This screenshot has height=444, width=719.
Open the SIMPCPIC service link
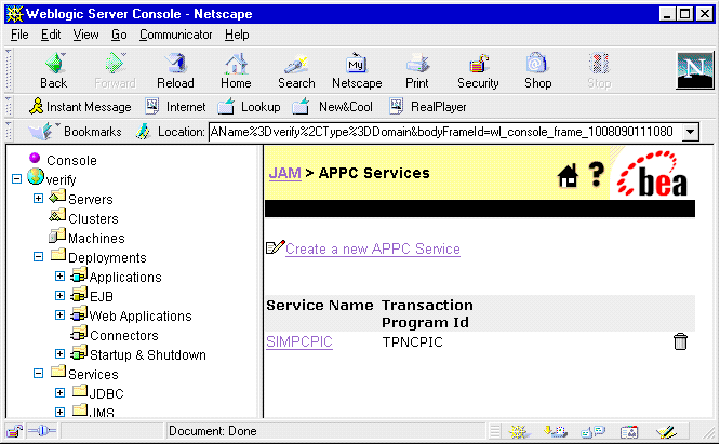pyautogui.click(x=299, y=342)
